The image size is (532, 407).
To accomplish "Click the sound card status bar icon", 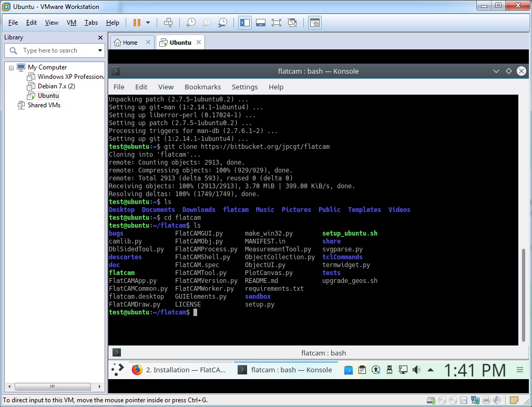I will click(x=497, y=400).
